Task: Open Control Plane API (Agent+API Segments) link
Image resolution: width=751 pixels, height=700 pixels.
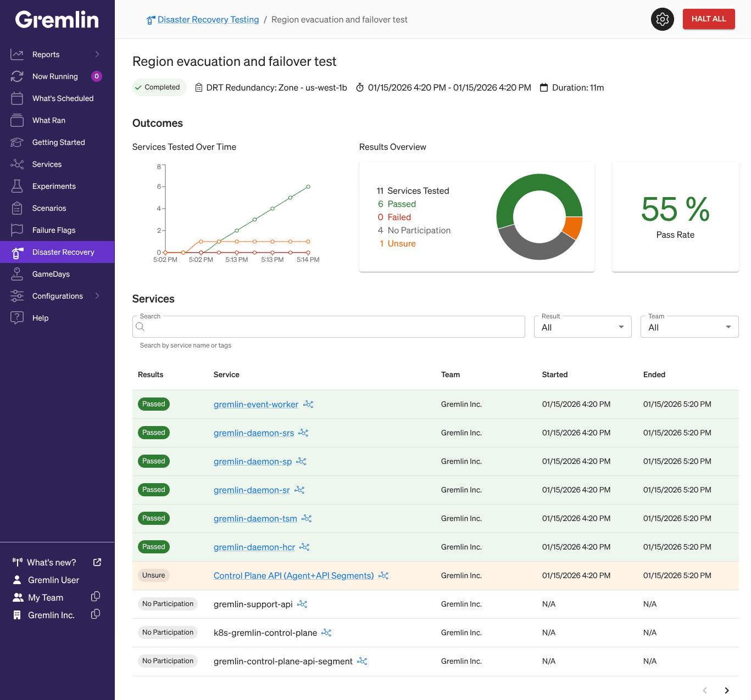Action: tap(293, 575)
